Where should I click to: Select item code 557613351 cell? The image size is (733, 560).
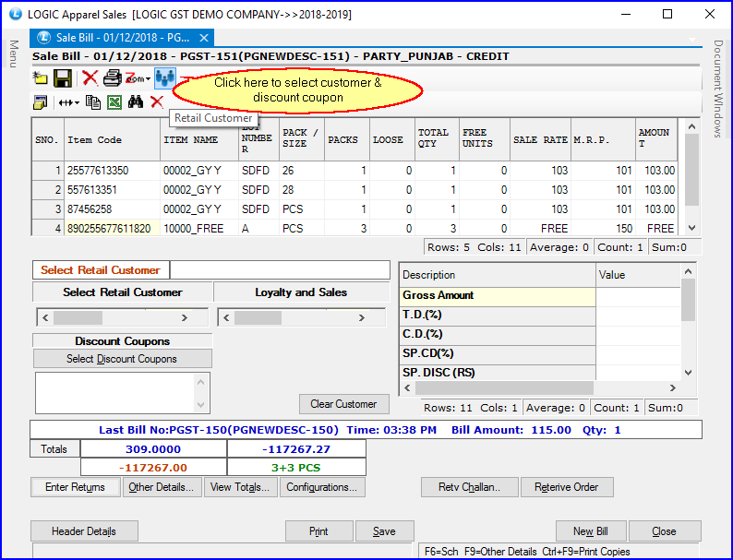[x=113, y=190]
